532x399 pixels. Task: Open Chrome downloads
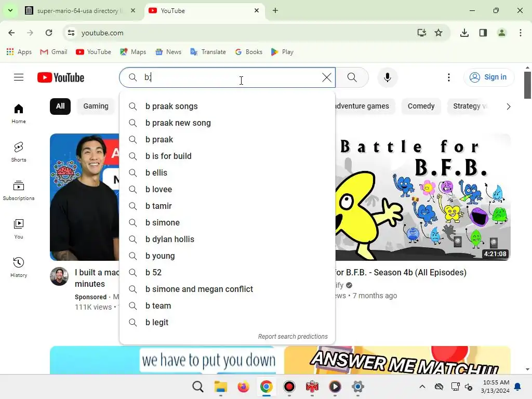[x=464, y=33]
